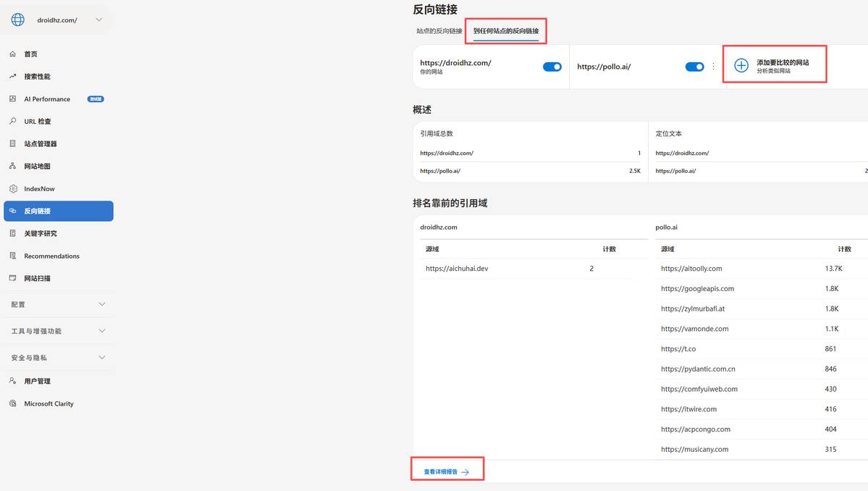
Task: Expand the 安全与隐私 section
Action: 58,358
